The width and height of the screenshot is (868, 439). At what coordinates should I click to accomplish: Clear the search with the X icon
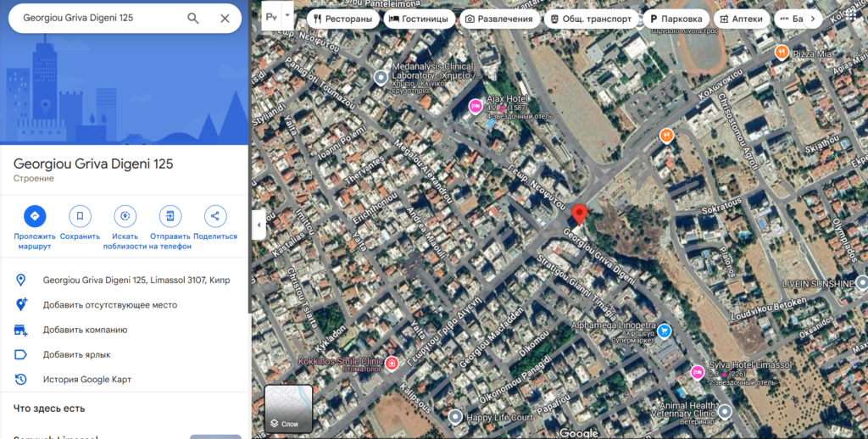click(x=225, y=19)
